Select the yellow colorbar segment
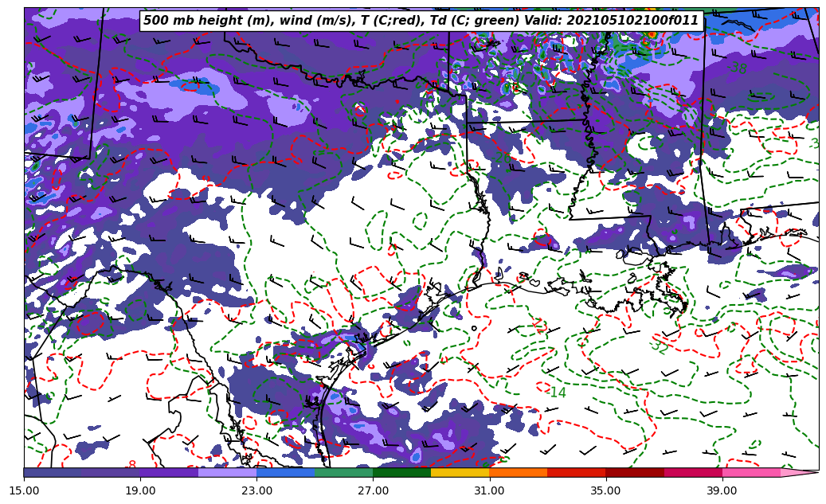Viewport: 826px width, 504px height. (x=460, y=472)
